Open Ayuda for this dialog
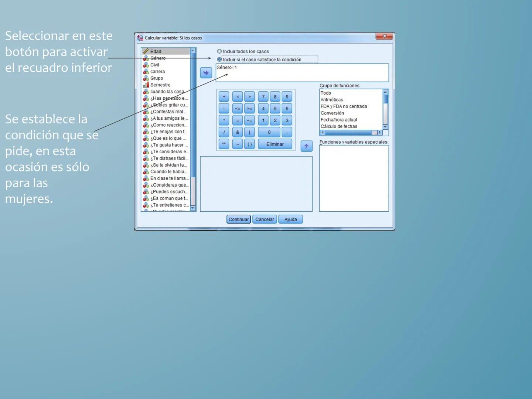The height and width of the screenshot is (399, 532). pyautogui.click(x=290, y=219)
